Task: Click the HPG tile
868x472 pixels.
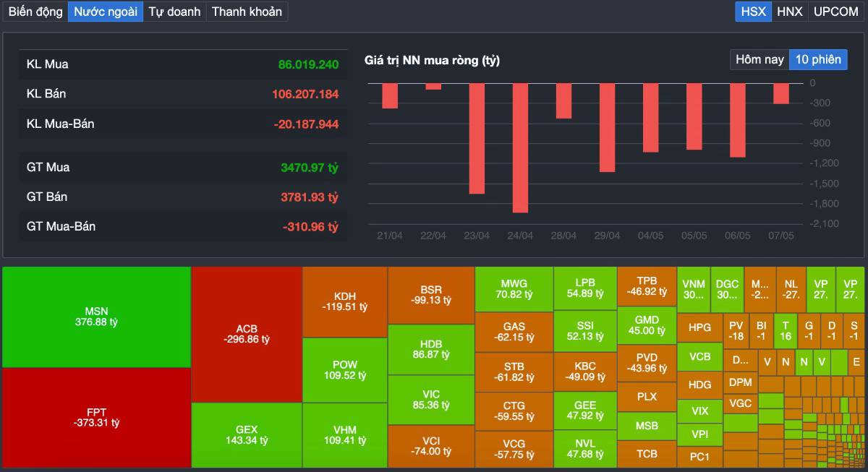Action: [x=699, y=327]
